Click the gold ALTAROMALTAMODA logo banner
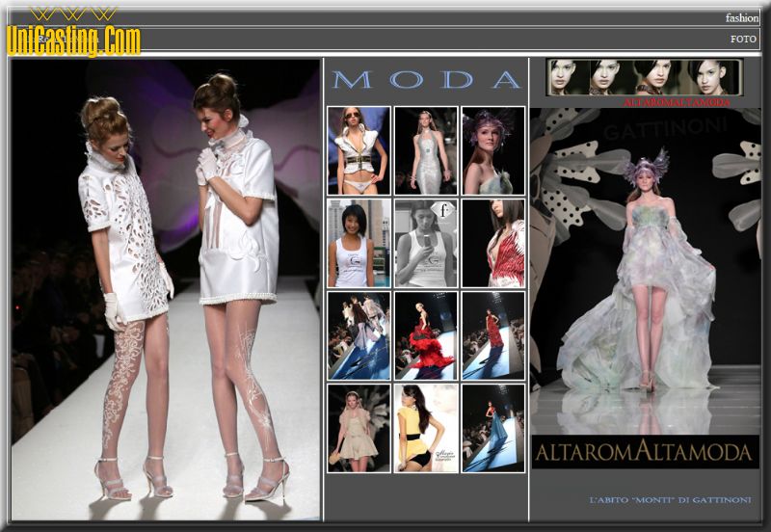Image resolution: width=771 pixels, height=532 pixels. click(645, 452)
